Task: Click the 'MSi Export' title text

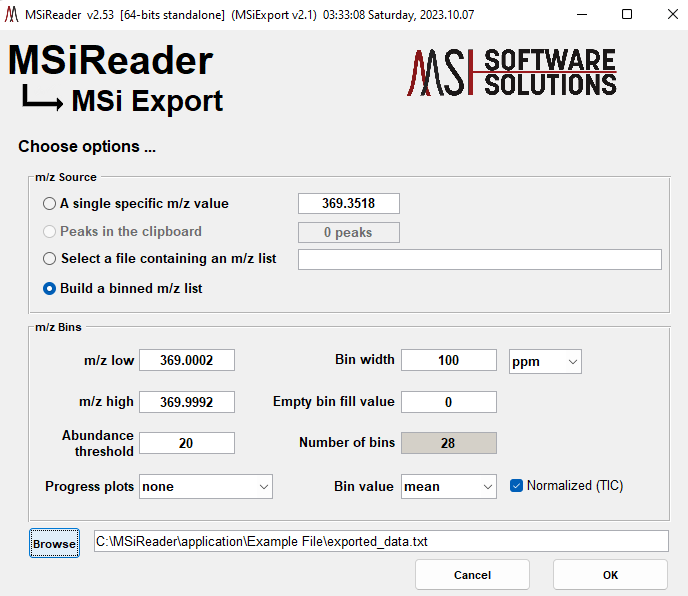Action: coord(147,101)
